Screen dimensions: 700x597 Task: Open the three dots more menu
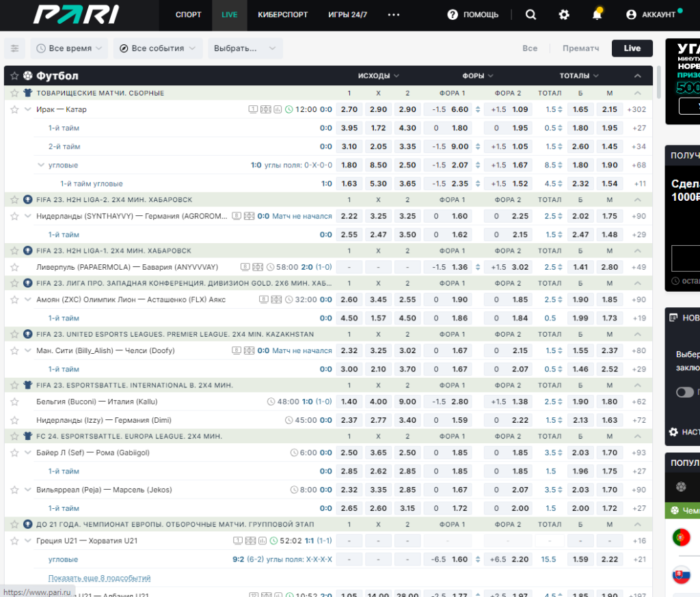393,15
